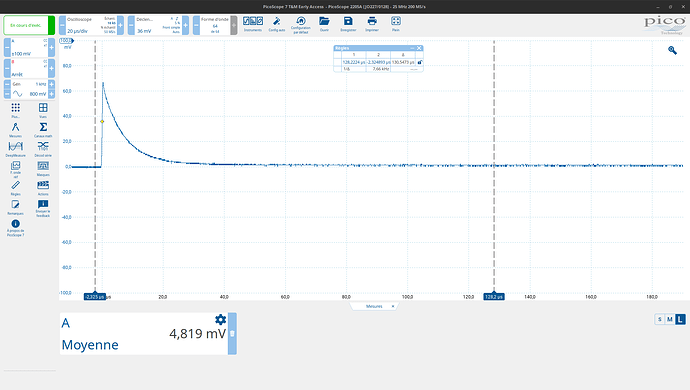Increase the oscilloscope timebase with plus button
Image resolution: width=690 pixels, height=390 pixels.
point(121,25)
